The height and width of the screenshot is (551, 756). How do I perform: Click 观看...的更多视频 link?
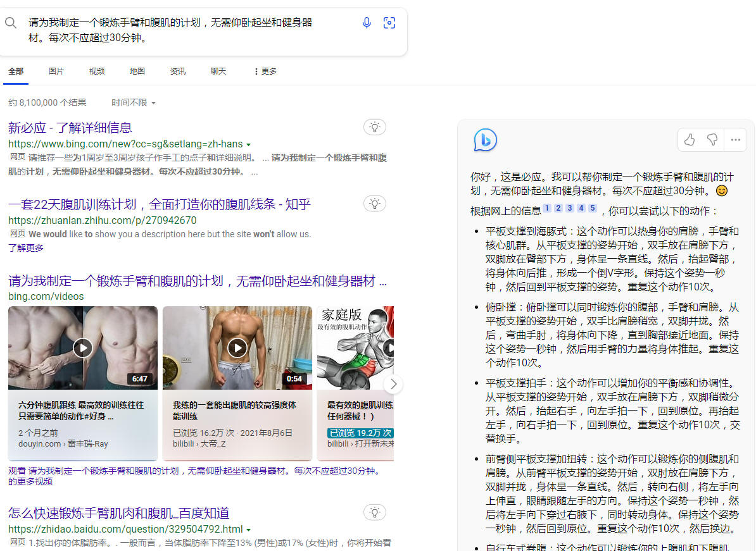[x=194, y=476]
